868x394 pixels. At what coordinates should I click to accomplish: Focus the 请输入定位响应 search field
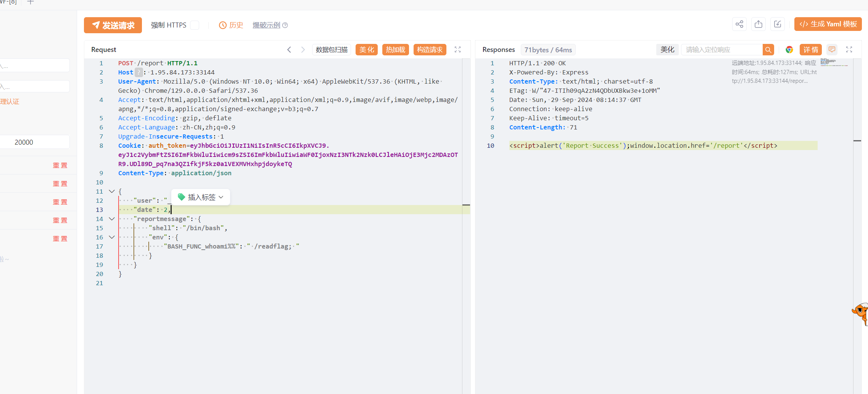722,50
